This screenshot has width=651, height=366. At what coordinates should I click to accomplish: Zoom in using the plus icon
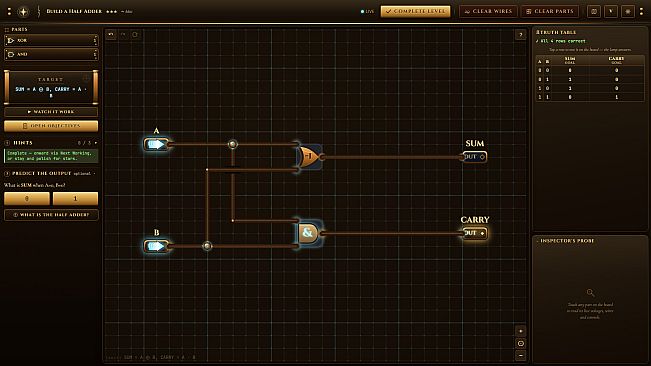521,331
